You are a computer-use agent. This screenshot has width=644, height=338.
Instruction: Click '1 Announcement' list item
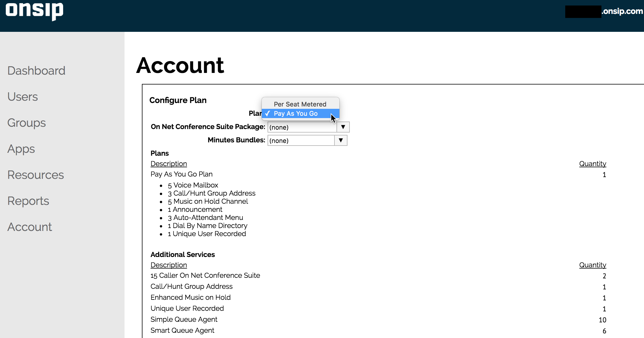coord(195,209)
